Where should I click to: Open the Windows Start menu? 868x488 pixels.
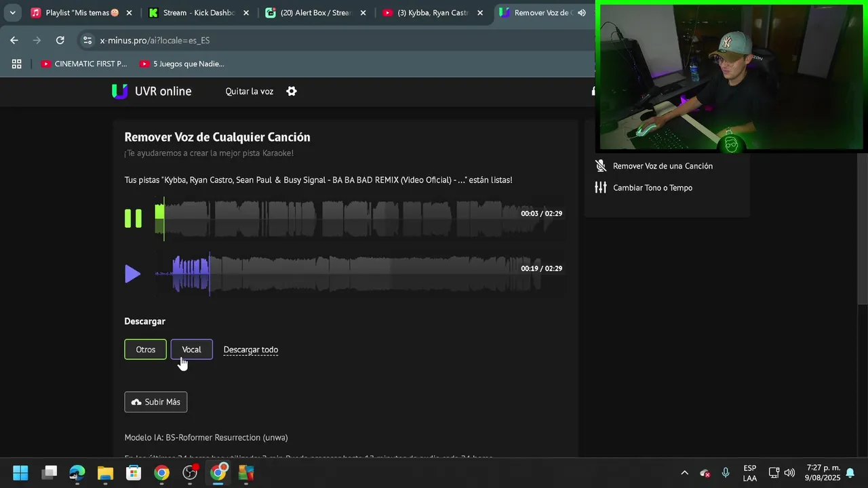coord(20,472)
